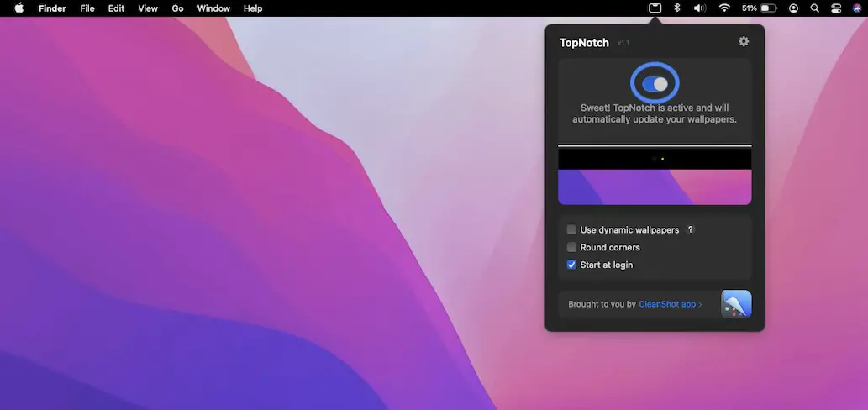
Task: Open Control Center
Action: coord(835,8)
